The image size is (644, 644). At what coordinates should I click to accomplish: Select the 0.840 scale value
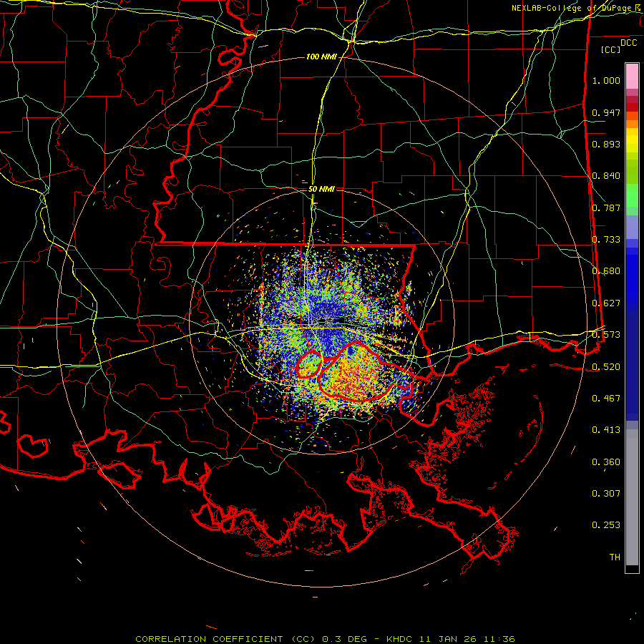tap(606, 176)
